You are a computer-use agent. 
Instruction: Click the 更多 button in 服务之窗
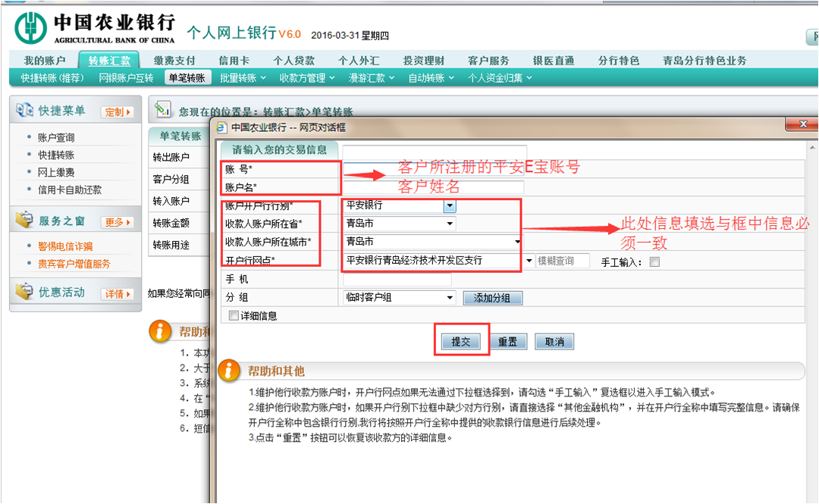coord(117,222)
